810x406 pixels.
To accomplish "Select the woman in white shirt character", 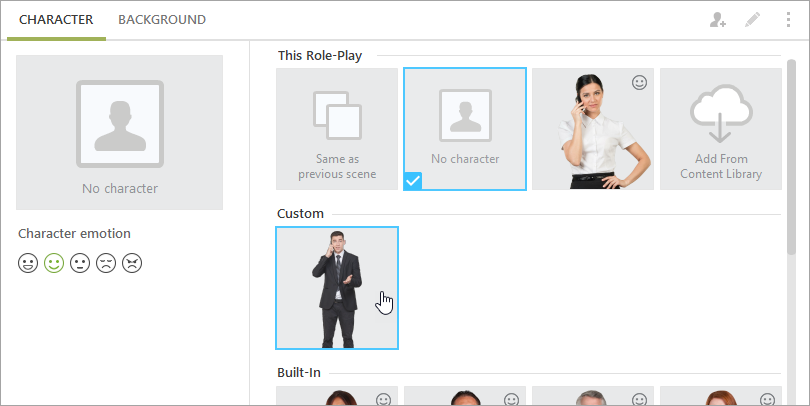I will [593, 129].
